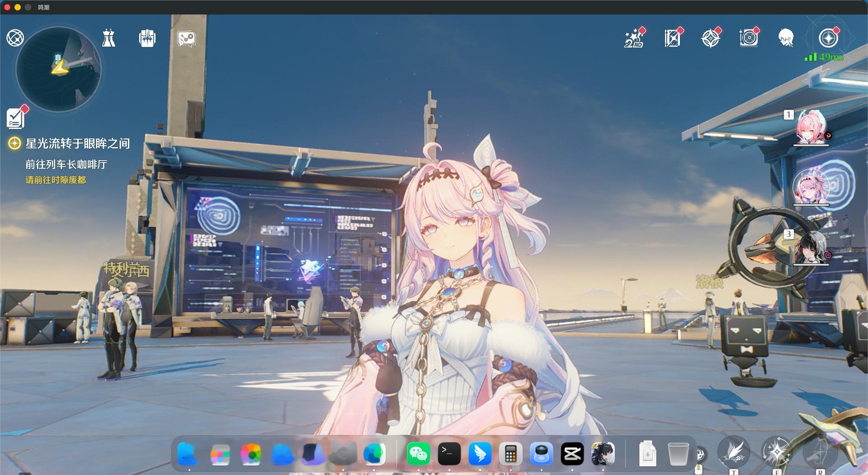Click the NPC label 特利普西
868x475 pixels.
[127, 269]
